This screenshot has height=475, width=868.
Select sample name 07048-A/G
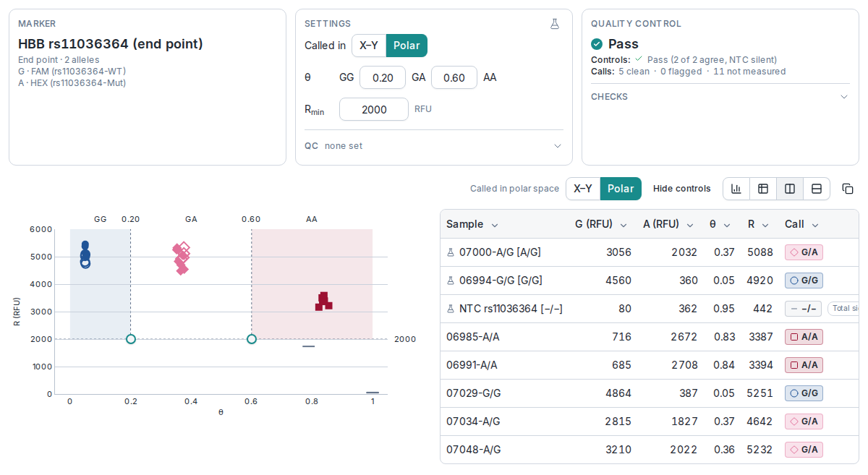pos(474,450)
